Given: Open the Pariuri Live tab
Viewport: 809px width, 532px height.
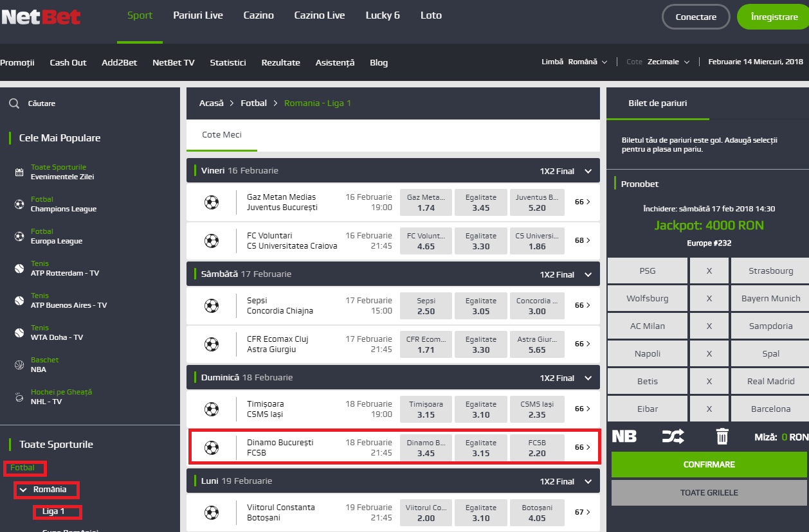Looking at the screenshot, I should (198, 15).
